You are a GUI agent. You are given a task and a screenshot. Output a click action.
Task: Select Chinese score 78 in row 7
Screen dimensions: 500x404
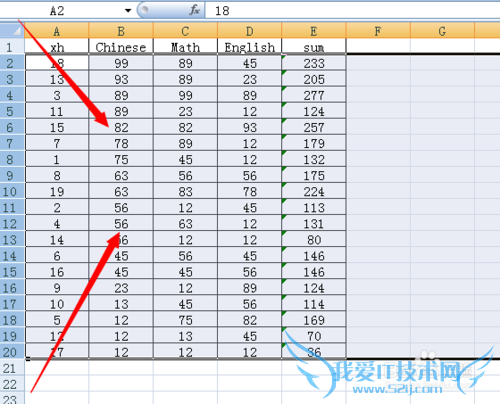(x=121, y=143)
